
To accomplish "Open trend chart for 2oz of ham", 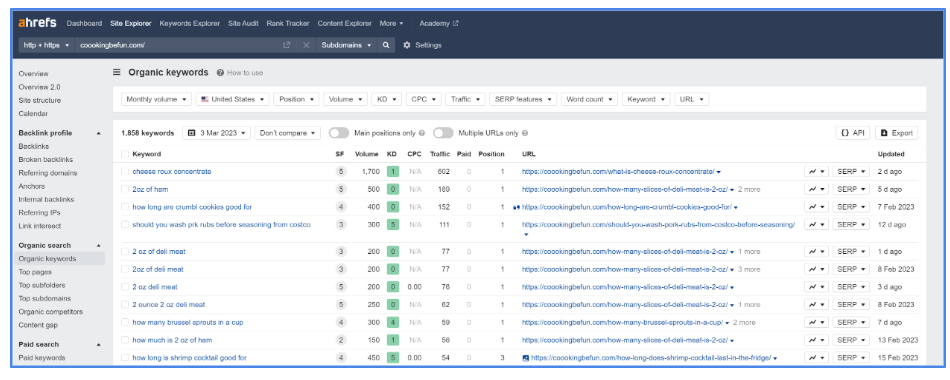I will 816,189.
